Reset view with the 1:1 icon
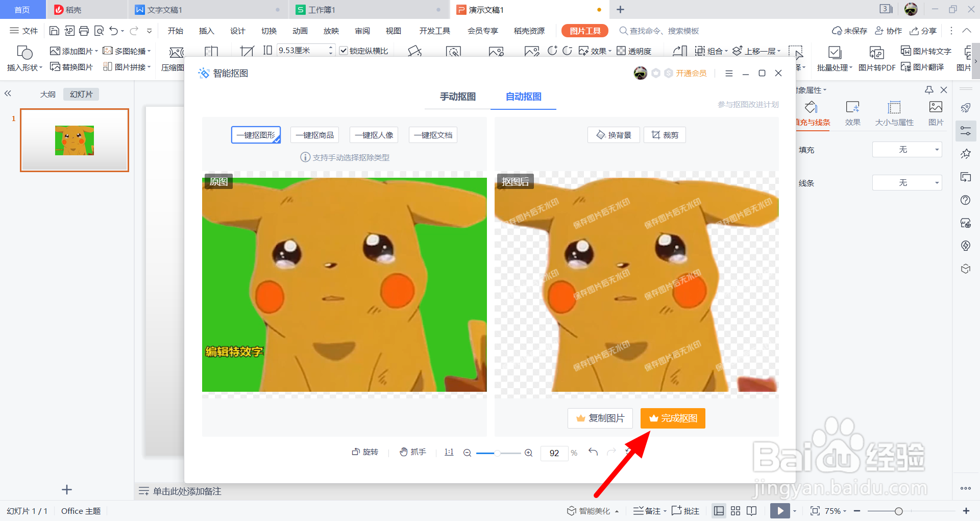This screenshot has height=521, width=980. click(449, 452)
